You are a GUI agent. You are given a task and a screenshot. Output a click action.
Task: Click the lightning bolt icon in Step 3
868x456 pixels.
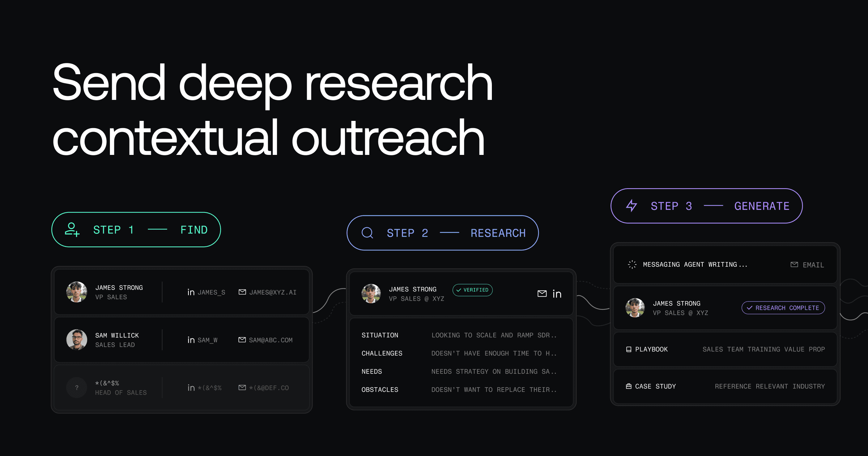[631, 206]
